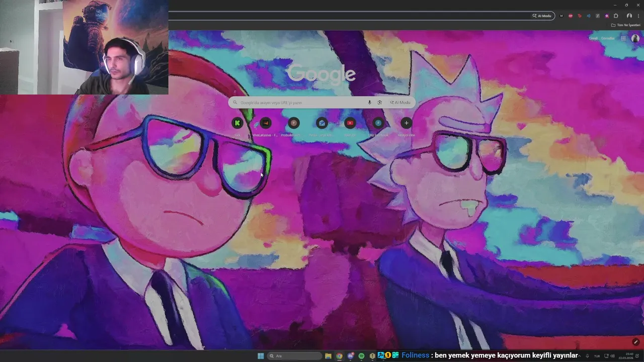Switch to Chrome in the taskbar
The width and height of the screenshot is (644, 362).
[x=340, y=356]
